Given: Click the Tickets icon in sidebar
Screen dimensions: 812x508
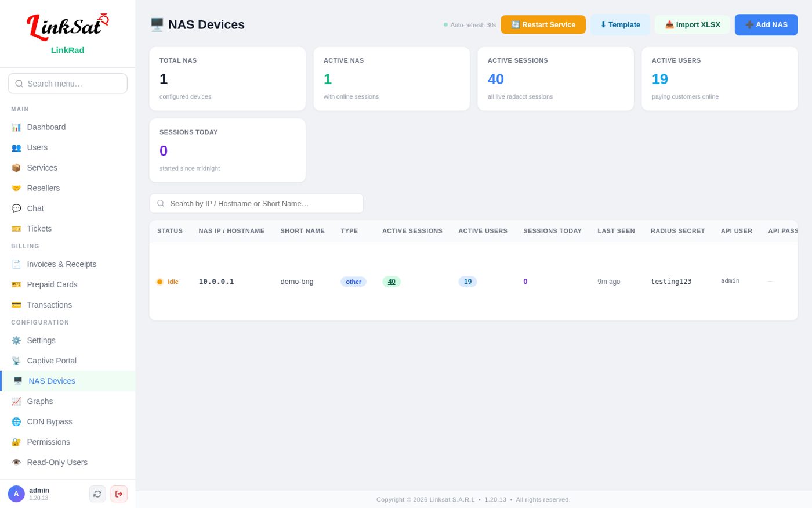Looking at the screenshot, I should point(16,229).
